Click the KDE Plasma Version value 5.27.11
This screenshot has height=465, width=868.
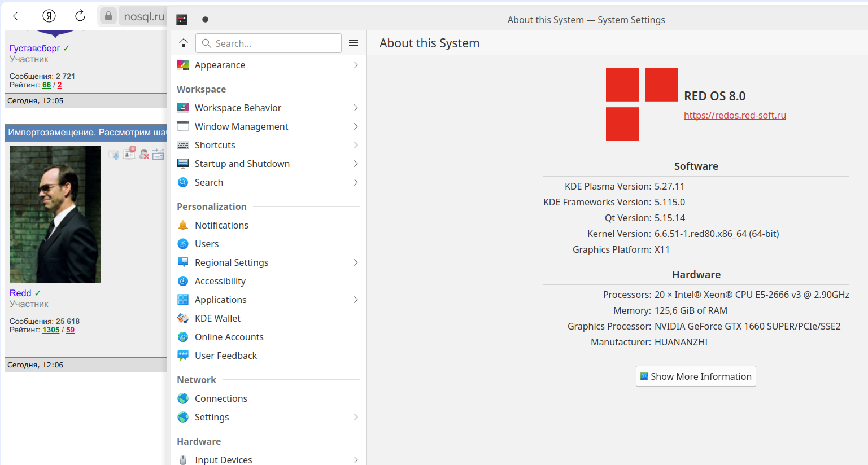pyautogui.click(x=670, y=186)
